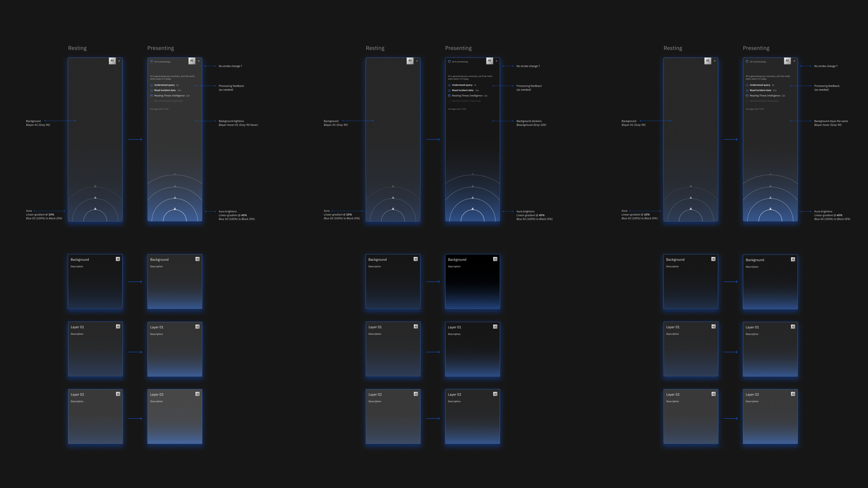Click Understood query checkmark in "Background darkens" panel
This screenshot has width=868, height=488.
(449, 85)
